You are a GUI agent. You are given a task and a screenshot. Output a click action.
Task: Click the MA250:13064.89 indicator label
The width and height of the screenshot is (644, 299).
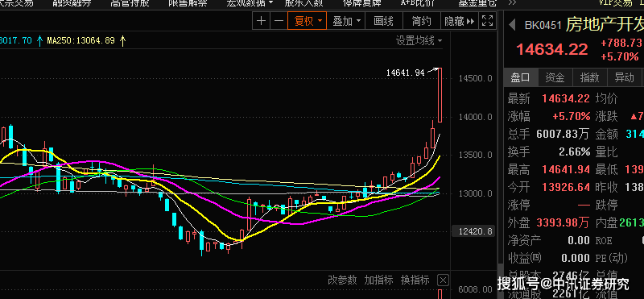80,41
